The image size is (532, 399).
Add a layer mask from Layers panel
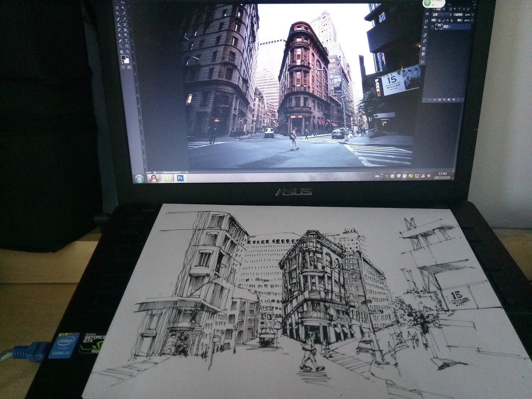(x=439, y=100)
